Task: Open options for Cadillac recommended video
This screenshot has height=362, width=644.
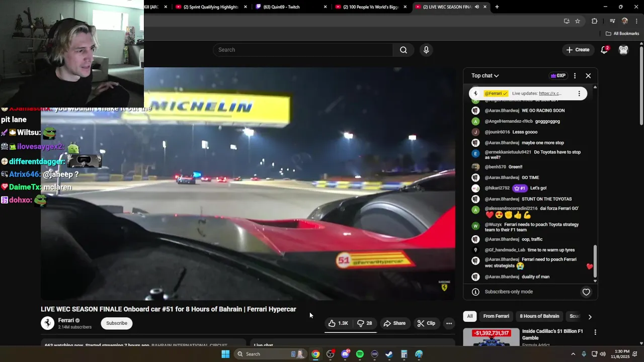Action: (595, 332)
